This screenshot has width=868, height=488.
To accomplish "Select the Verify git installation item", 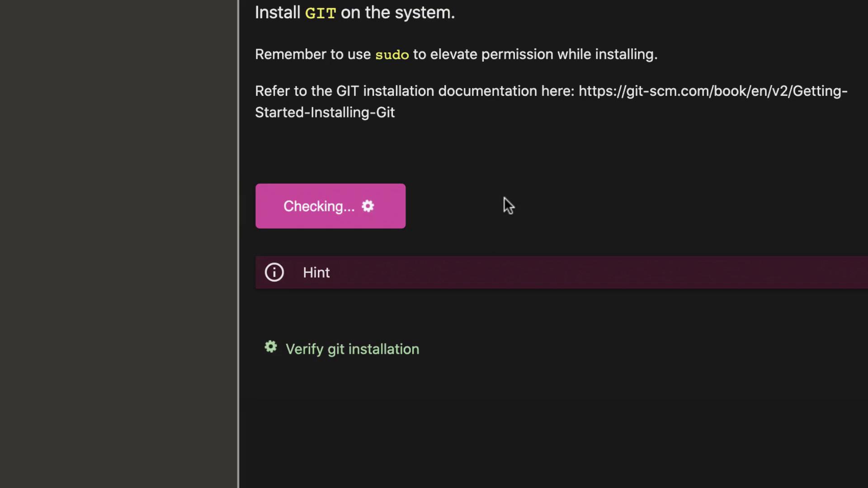I will (x=352, y=349).
